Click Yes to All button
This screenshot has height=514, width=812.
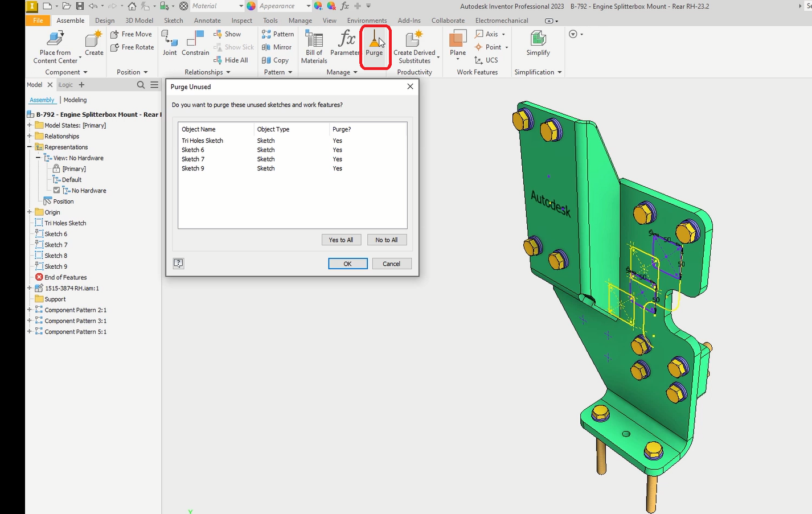pos(341,240)
